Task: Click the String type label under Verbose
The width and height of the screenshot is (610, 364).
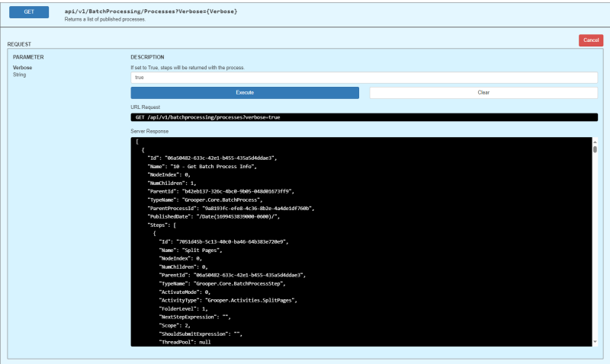Action: pyautogui.click(x=20, y=75)
